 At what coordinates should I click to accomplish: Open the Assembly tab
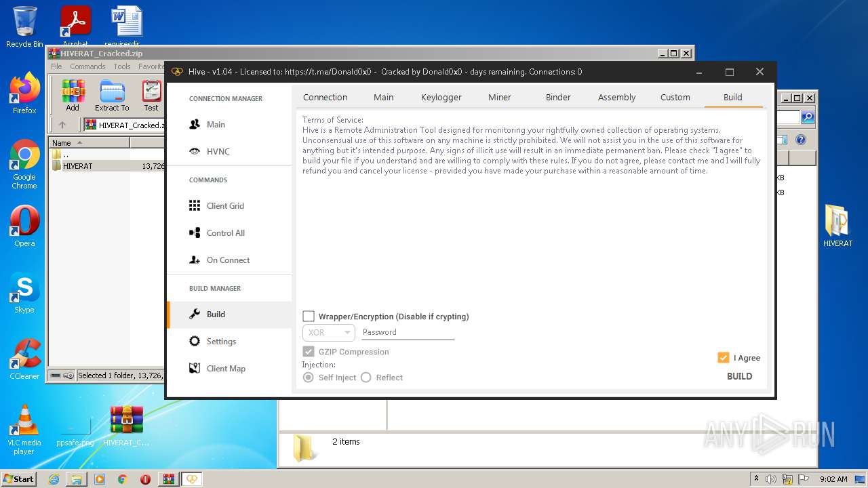617,97
